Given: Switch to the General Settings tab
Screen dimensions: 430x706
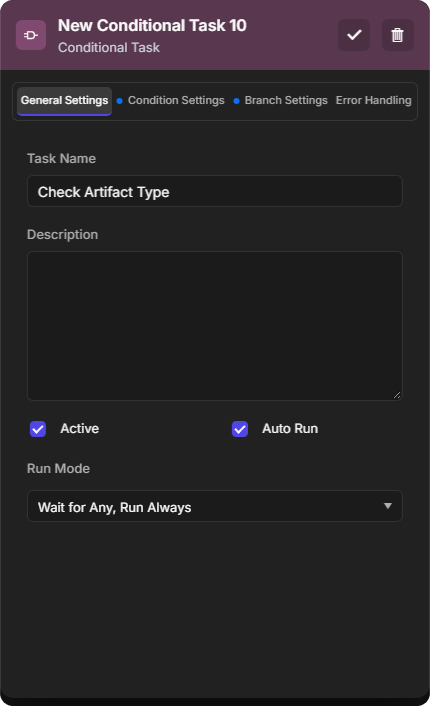Looking at the screenshot, I should click(64, 100).
